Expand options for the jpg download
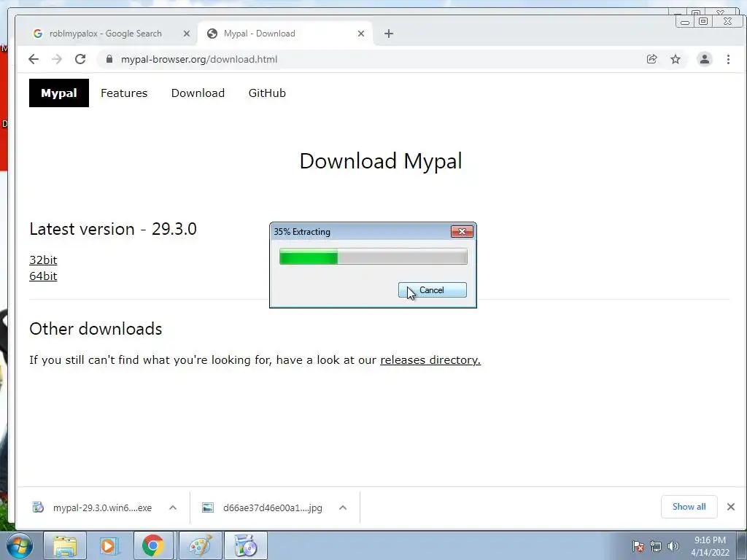The height and width of the screenshot is (560, 747). [343, 507]
